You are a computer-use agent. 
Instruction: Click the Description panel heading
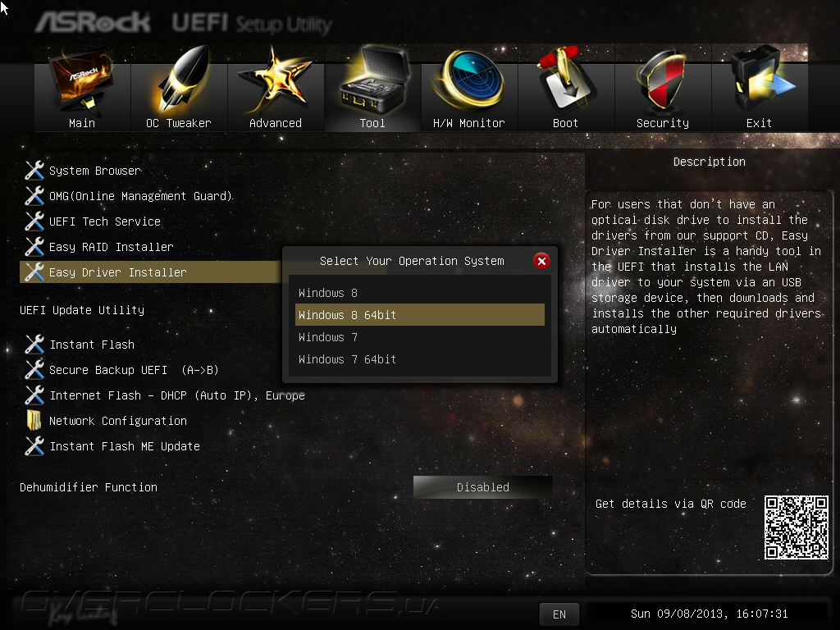[710, 162]
